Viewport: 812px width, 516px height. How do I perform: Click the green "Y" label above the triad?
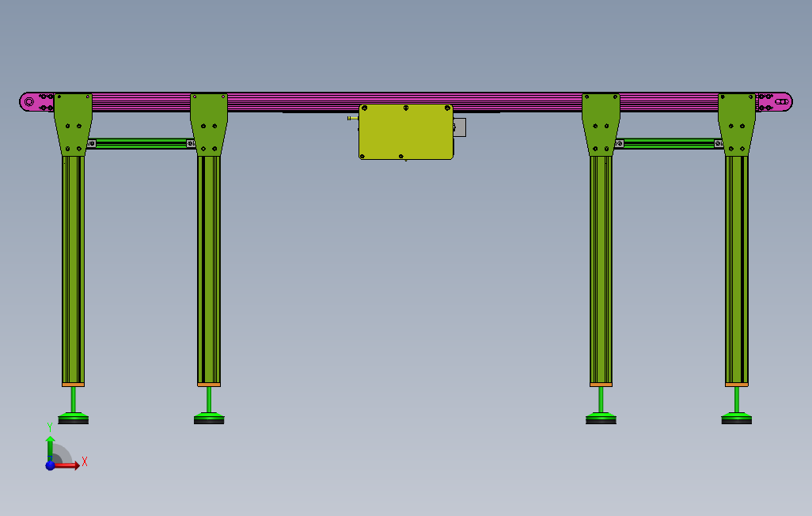click(x=50, y=427)
